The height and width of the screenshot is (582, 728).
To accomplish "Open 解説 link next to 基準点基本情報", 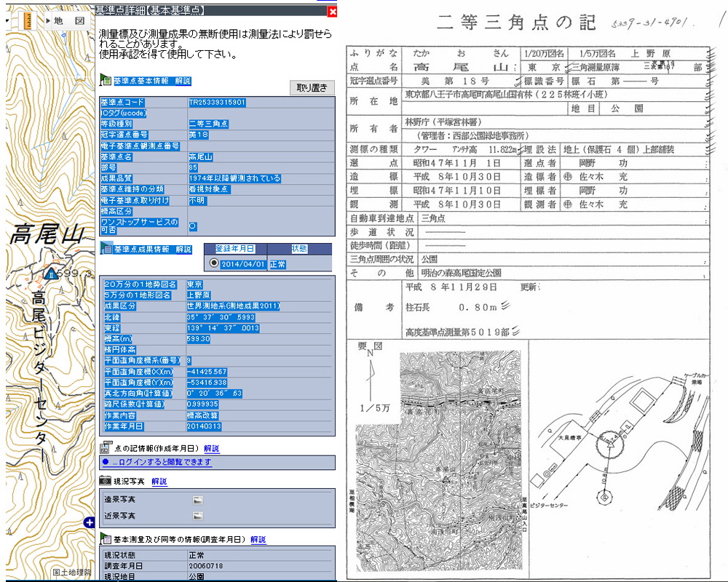I will (x=183, y=81).
